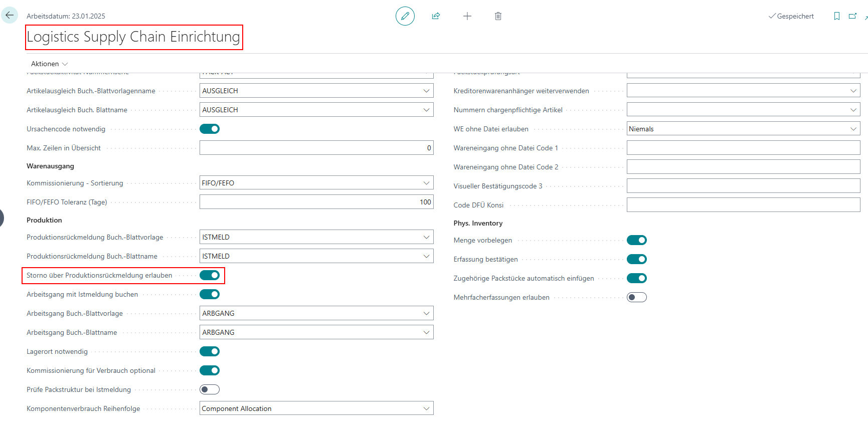Click Wareneingang ohne Datei Code 1 field

743,148
